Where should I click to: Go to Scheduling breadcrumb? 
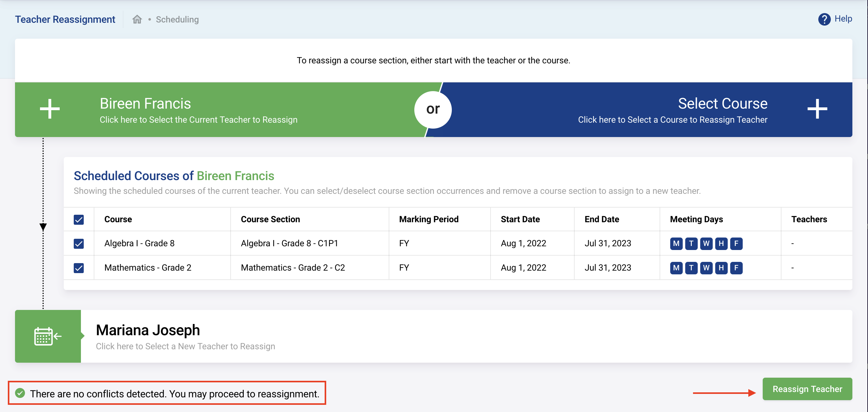point(177,20)
